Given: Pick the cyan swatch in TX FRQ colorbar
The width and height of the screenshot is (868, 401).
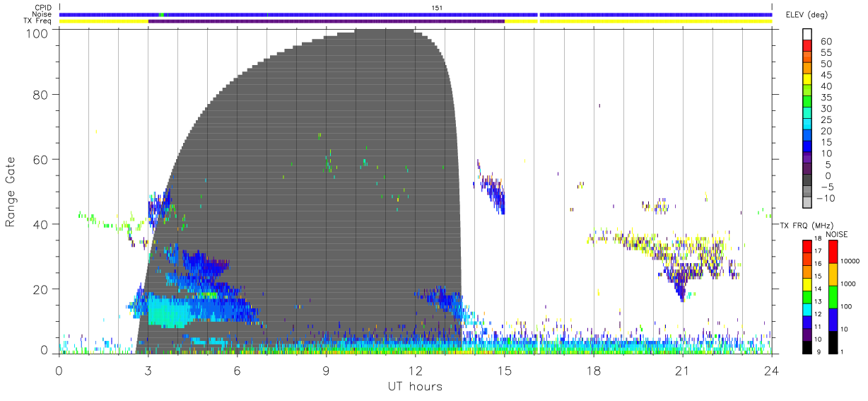Looking at the screenshot, I should tap(807, 308).
